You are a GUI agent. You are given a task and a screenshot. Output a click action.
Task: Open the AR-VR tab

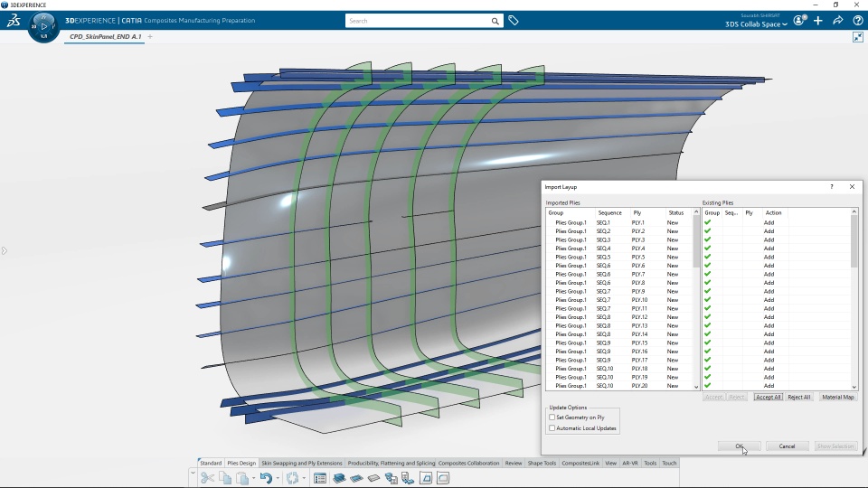click(x=630, y=463)
